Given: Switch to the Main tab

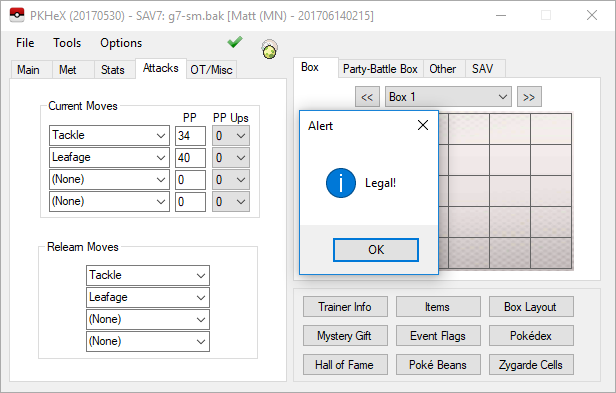Looking at the screenshot, I should (28, 70).
